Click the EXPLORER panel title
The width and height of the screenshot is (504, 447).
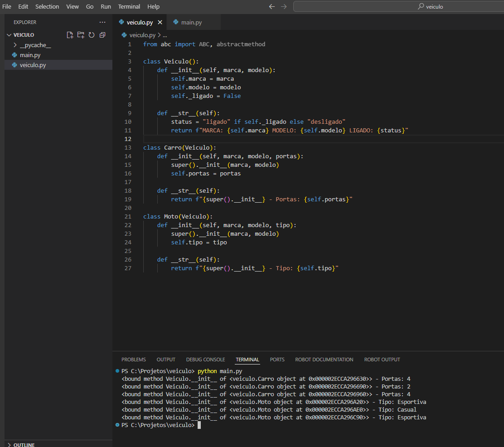click(x=25, y=22)
